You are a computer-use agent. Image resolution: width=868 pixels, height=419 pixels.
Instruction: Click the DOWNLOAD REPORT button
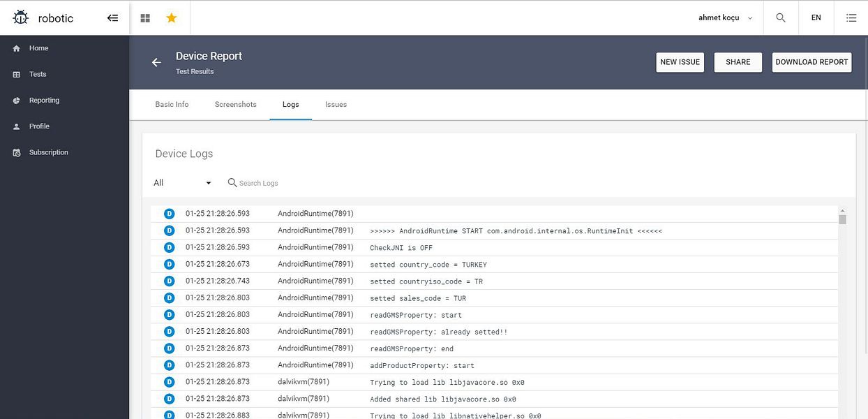[811, 62]
